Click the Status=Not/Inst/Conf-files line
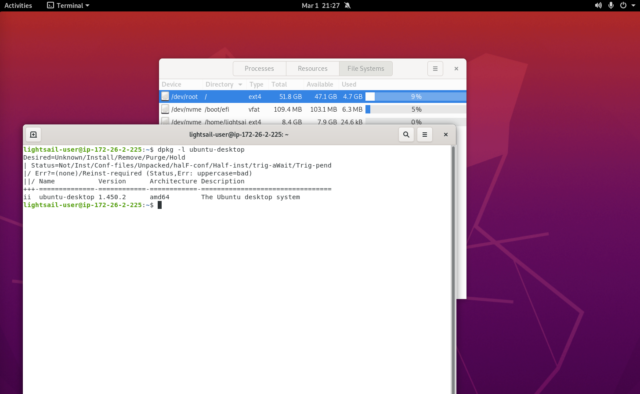640x394 pixels. click(x=177, y=165)
